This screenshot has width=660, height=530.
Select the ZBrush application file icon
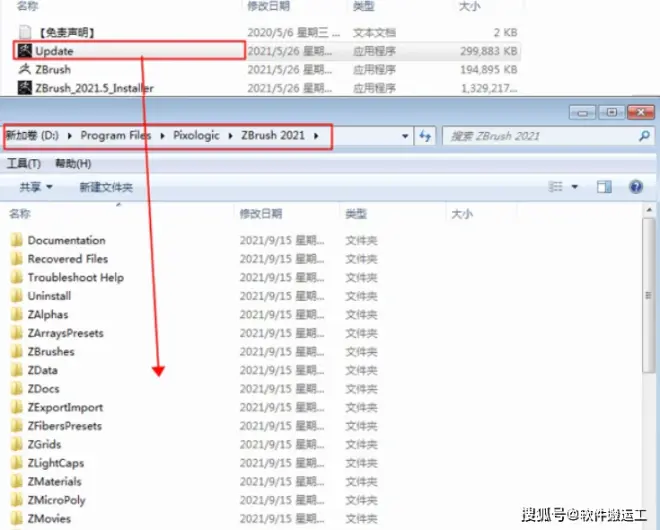tap(24, 69)
